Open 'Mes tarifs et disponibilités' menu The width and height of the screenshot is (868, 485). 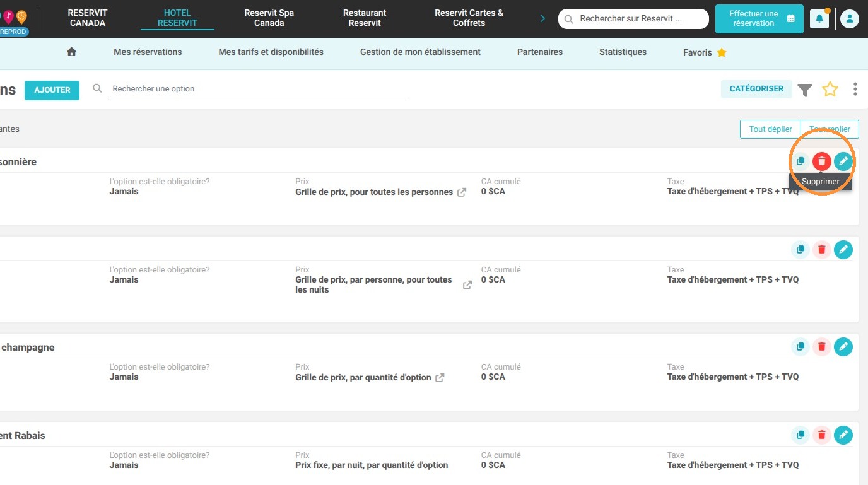pos(271,52)
